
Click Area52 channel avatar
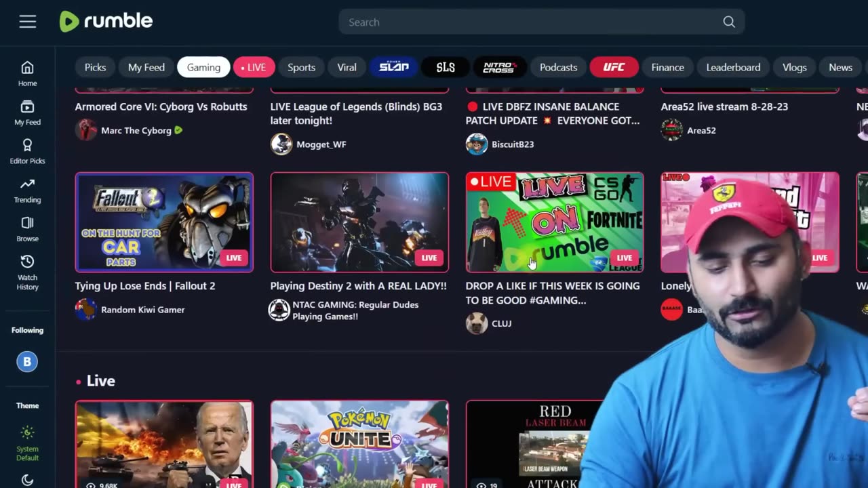click(x=672, y=130)
